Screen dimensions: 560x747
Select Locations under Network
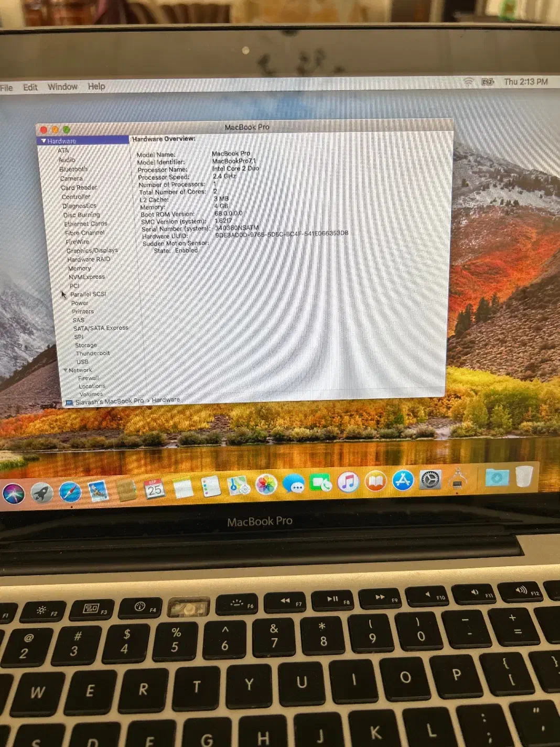(x=92, y=386)
